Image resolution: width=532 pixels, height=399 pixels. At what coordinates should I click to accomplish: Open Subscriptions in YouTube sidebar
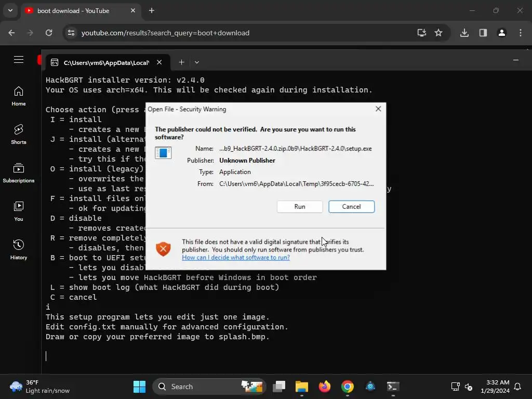tap(19, 172)
